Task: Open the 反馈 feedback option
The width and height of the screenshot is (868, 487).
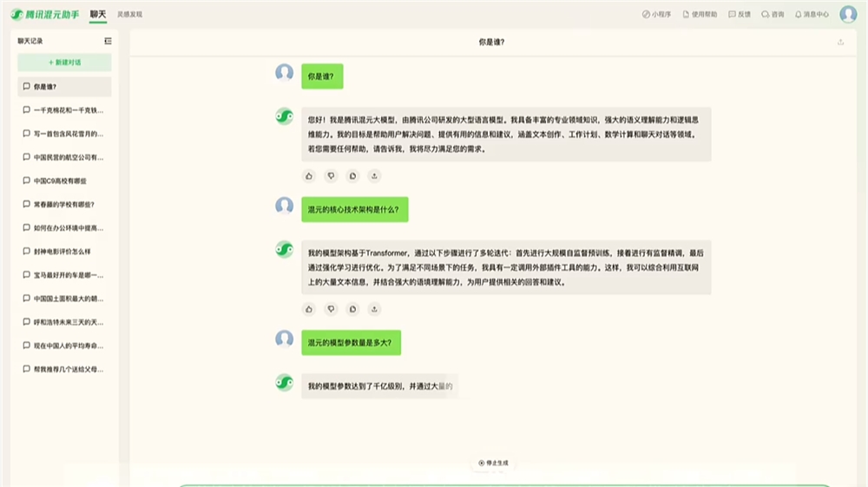Action: (x=740, y=15)
